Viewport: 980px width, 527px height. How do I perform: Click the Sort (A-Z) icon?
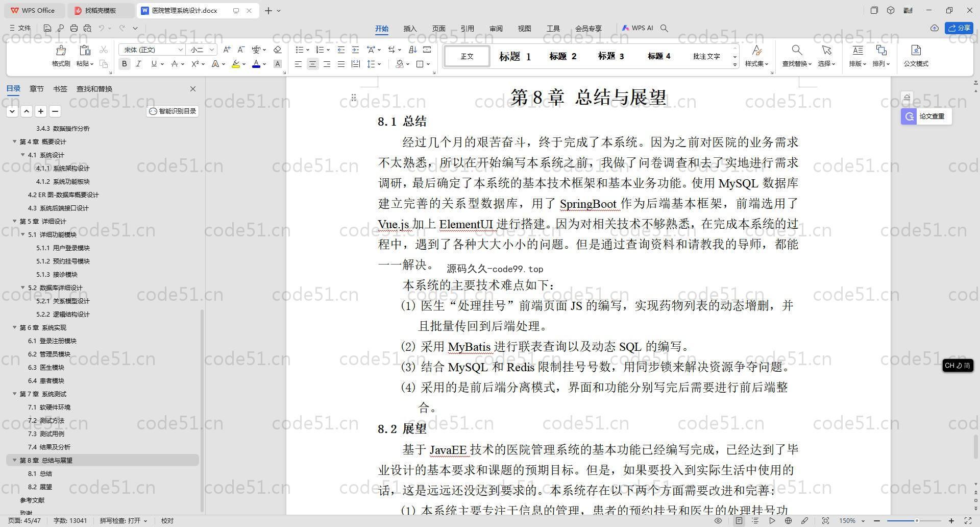click(412, 50)
